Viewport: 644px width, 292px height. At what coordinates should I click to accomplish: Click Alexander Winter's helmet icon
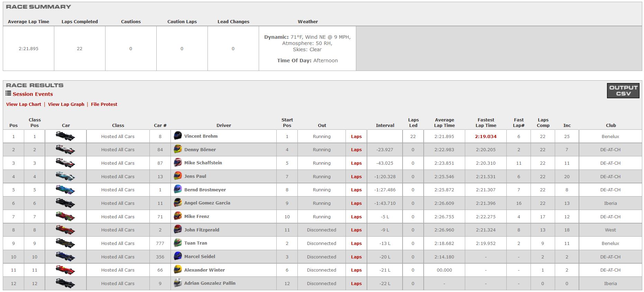click(178, 270)
